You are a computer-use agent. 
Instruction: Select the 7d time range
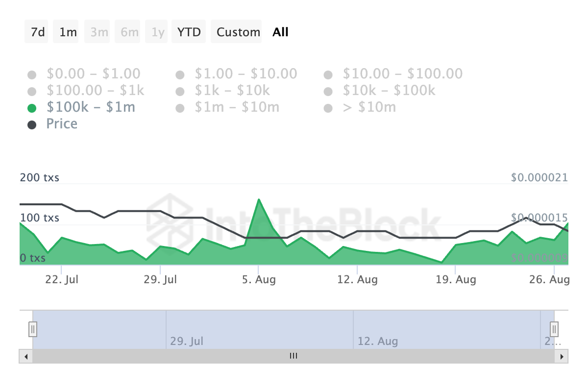tap(38, 32)
